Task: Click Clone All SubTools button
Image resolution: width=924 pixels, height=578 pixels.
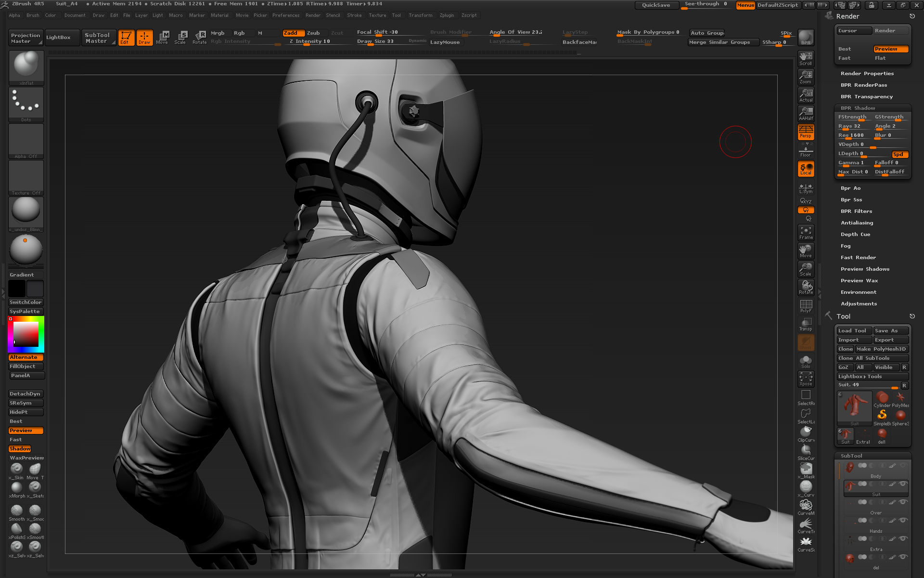Action: click(x=873, y=358)
